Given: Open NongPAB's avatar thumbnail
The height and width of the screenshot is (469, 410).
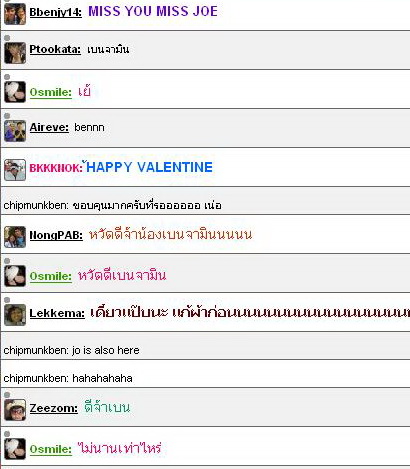Looking at the screenshot, I should tap(15, 237).
